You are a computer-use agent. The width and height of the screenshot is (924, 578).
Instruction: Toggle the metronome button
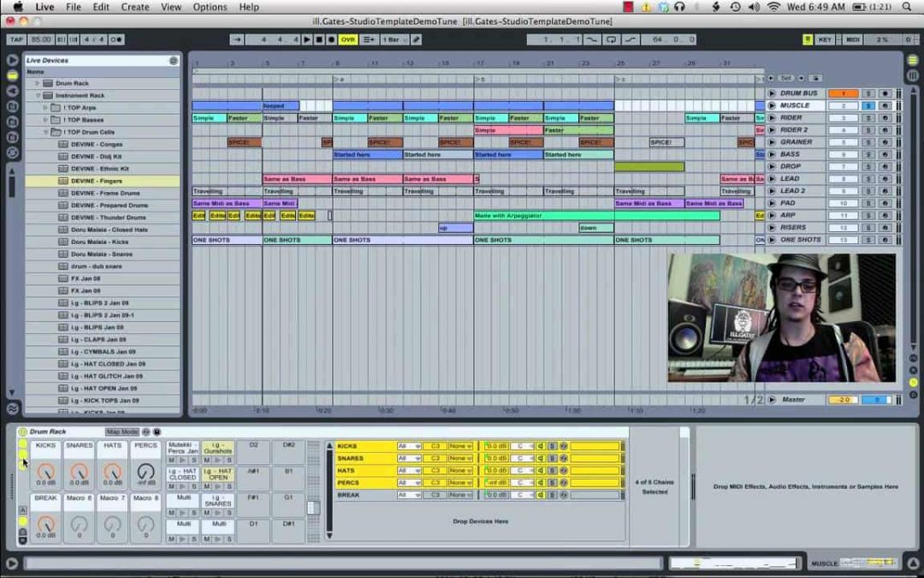(116, 39)
